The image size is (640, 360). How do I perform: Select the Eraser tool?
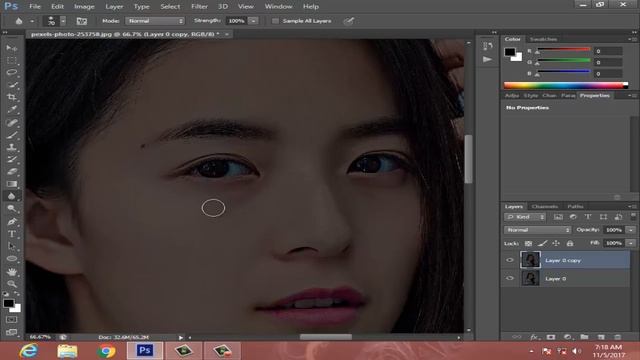coord(11,171)
